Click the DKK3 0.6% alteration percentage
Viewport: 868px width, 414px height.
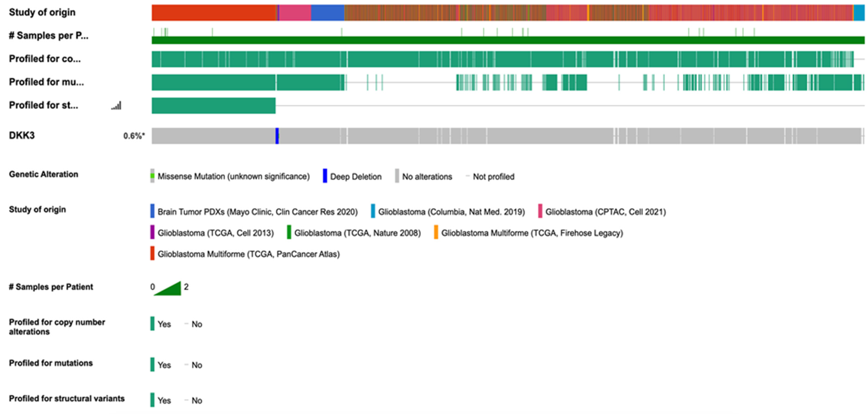tap(134, 136)
